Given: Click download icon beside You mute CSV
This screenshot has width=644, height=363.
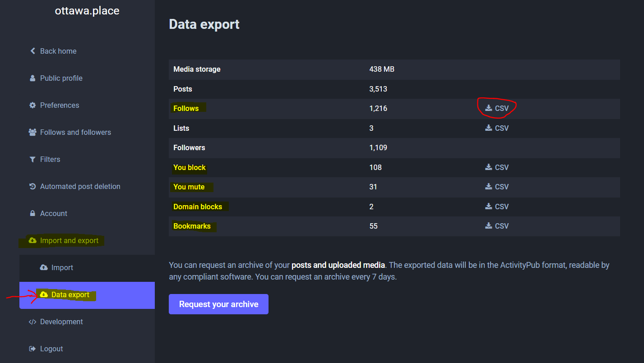Looking at the screenshot, I should [x=488, y=187].
